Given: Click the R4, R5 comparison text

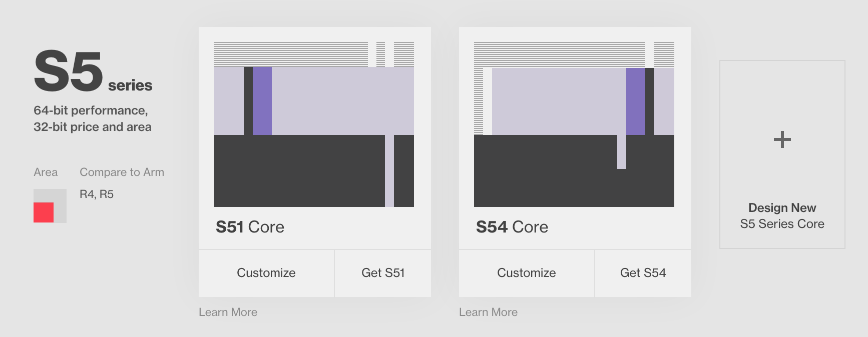Looking at the screenshot, I should pos(97,194).
